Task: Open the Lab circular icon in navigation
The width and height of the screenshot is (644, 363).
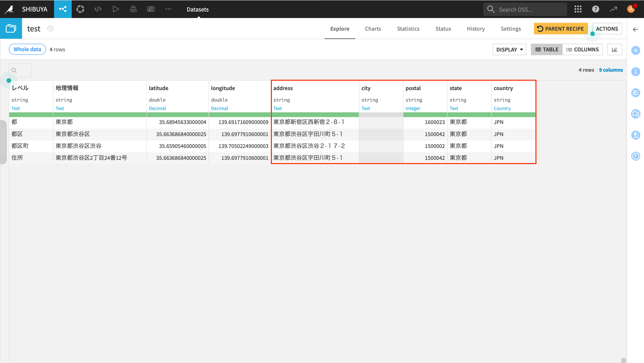Action: click(80, 9)
